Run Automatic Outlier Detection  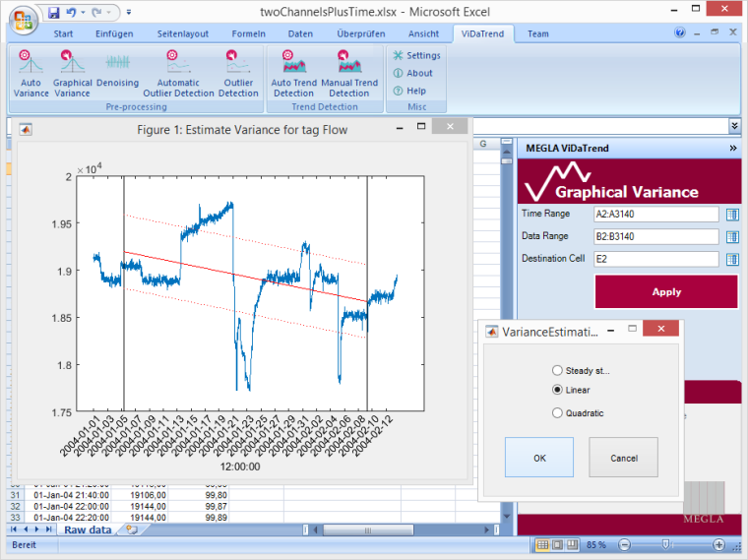pos(178,74)
